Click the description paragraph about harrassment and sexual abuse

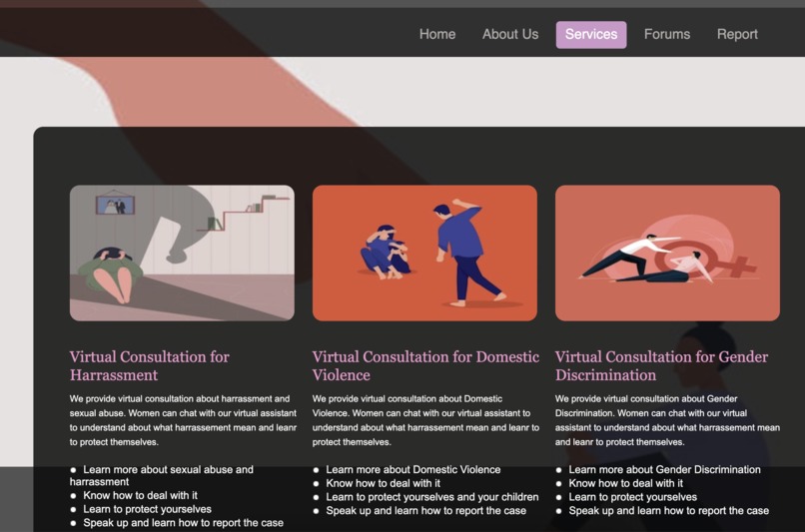183,420
